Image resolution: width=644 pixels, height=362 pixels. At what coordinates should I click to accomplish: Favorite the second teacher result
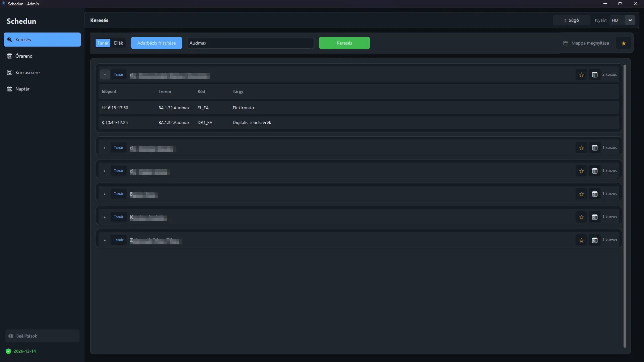point(581,147)
